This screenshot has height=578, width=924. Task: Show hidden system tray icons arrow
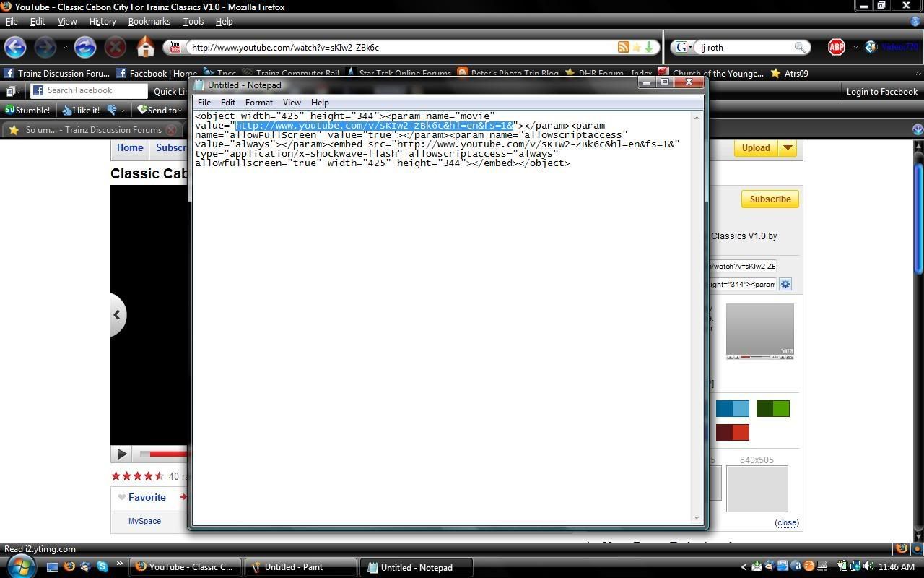[744, 567]
